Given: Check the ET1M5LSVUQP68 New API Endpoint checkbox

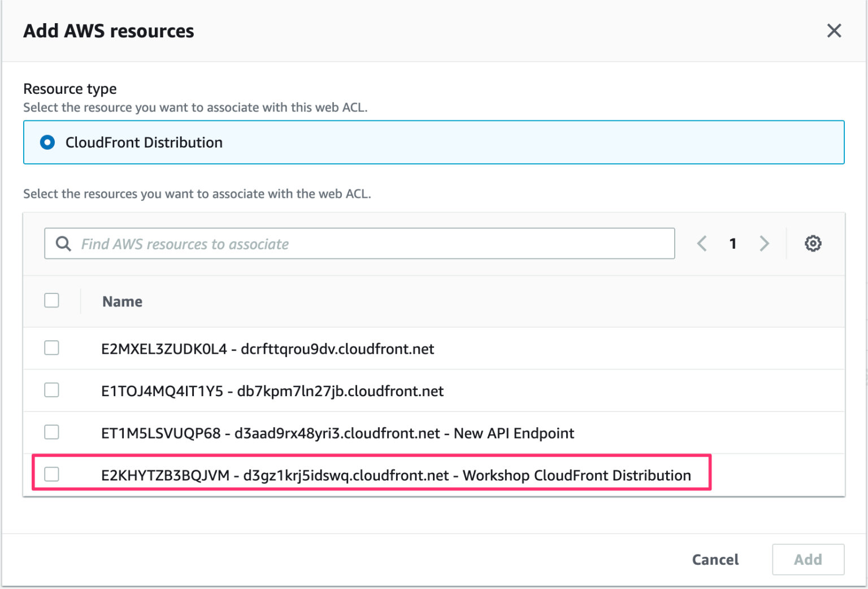Looking at the screenshot, I should coord(51,432).
